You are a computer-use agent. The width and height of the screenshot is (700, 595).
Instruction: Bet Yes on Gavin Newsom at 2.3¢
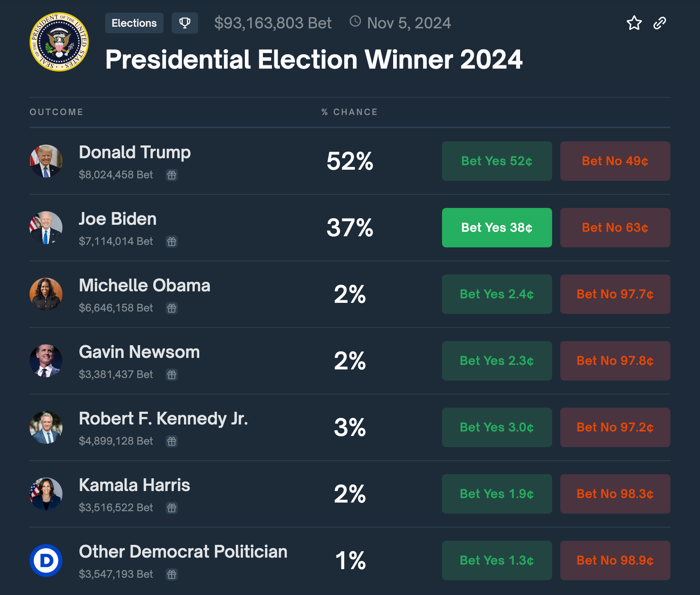pos(497,360)
